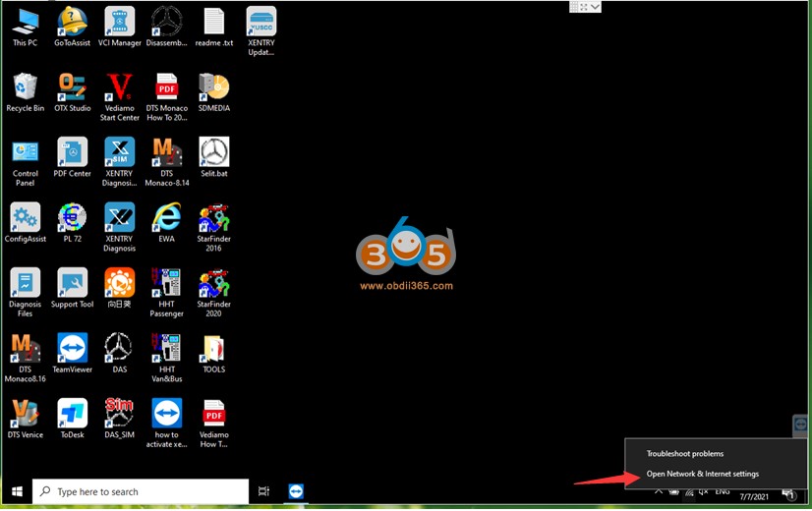Open ConfigAssist

point(25,224)
